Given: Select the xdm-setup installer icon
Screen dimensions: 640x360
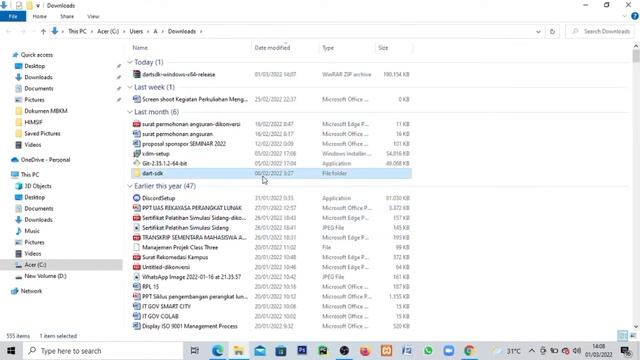Looking at the screenshot, I should pos(137,153).
